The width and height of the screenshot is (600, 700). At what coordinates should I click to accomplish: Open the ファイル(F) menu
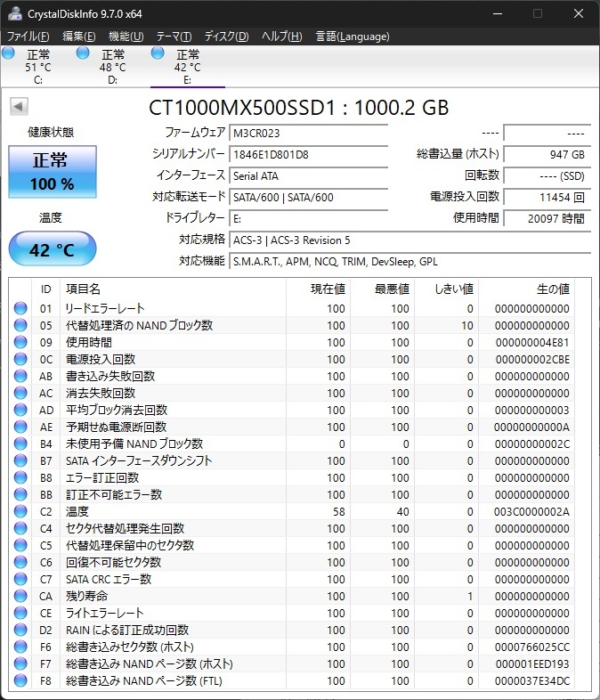tap(28, 37)
